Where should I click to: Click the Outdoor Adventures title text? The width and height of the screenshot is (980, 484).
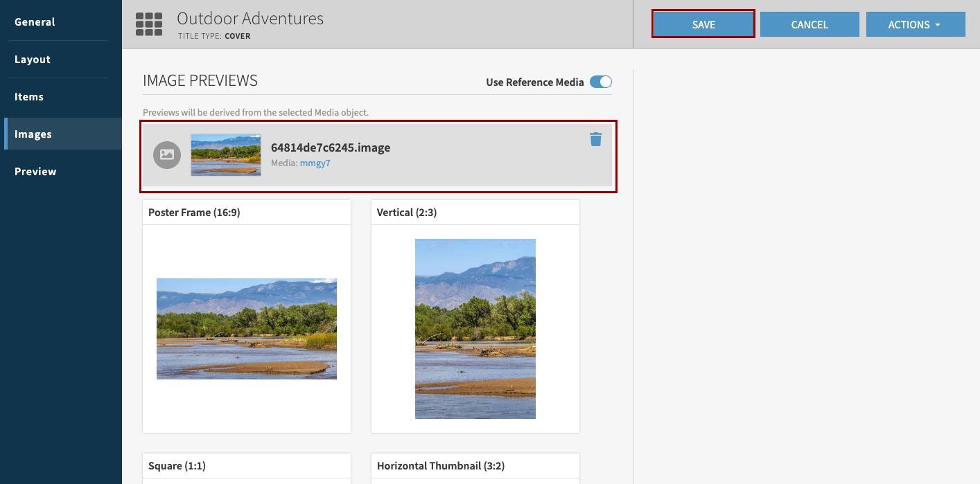[x=250, y=19]
